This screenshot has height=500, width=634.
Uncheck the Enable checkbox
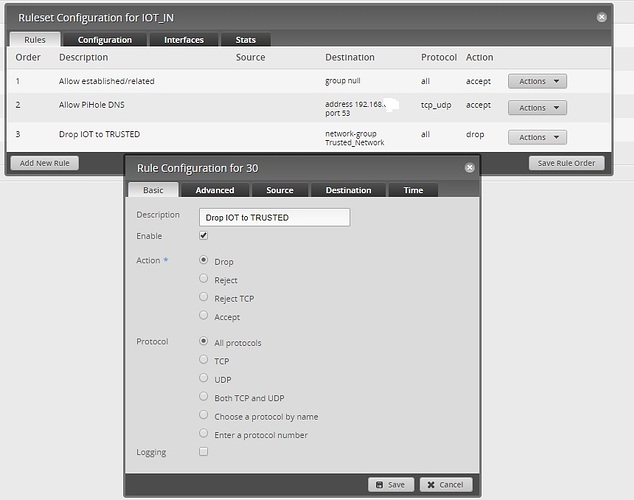pyautogui.click(x=203, y=235)
